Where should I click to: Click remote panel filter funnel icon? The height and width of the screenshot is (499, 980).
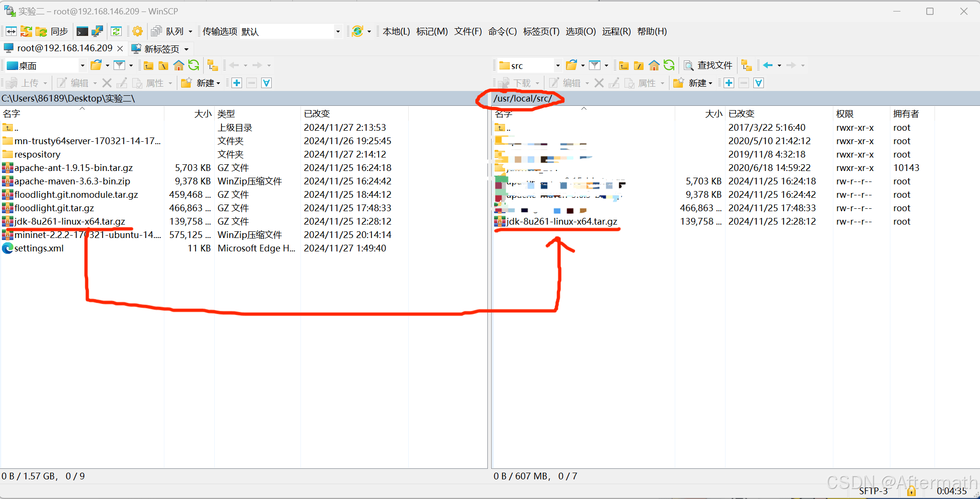click(595, 65)
